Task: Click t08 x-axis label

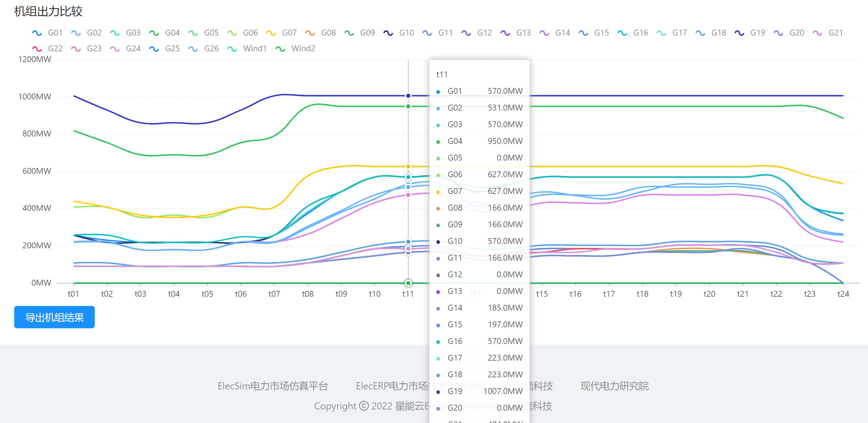Action: 308,294
